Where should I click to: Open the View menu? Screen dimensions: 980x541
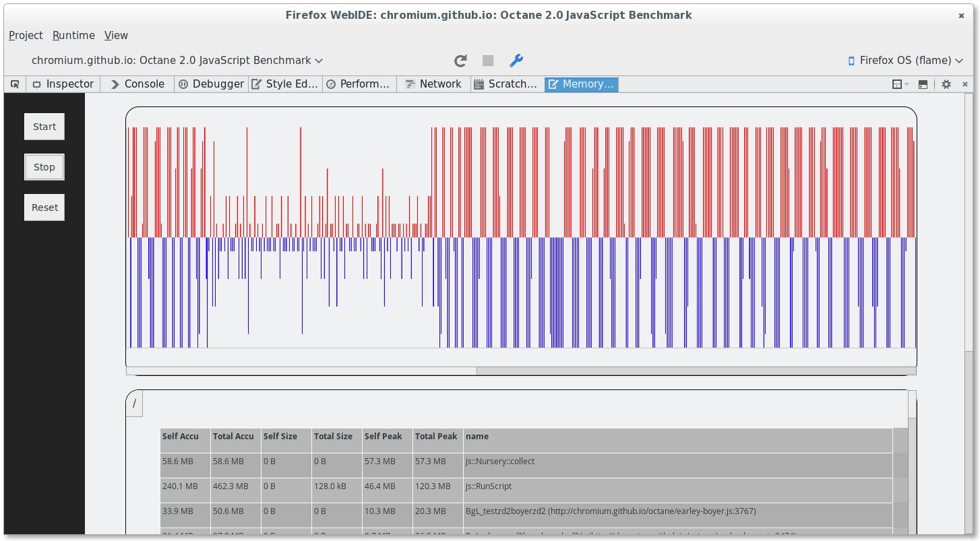point(116,36)
